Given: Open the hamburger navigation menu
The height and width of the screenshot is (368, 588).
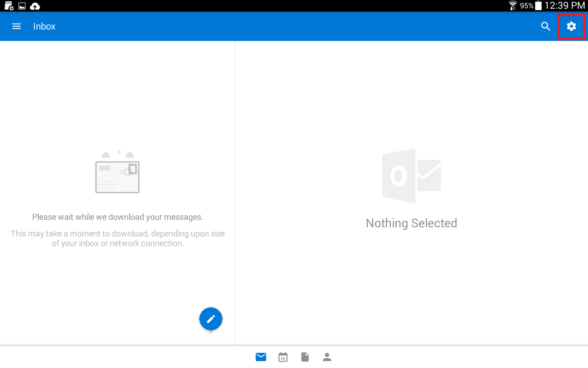Looking at the screenshot, I should (x=17, y=26).
